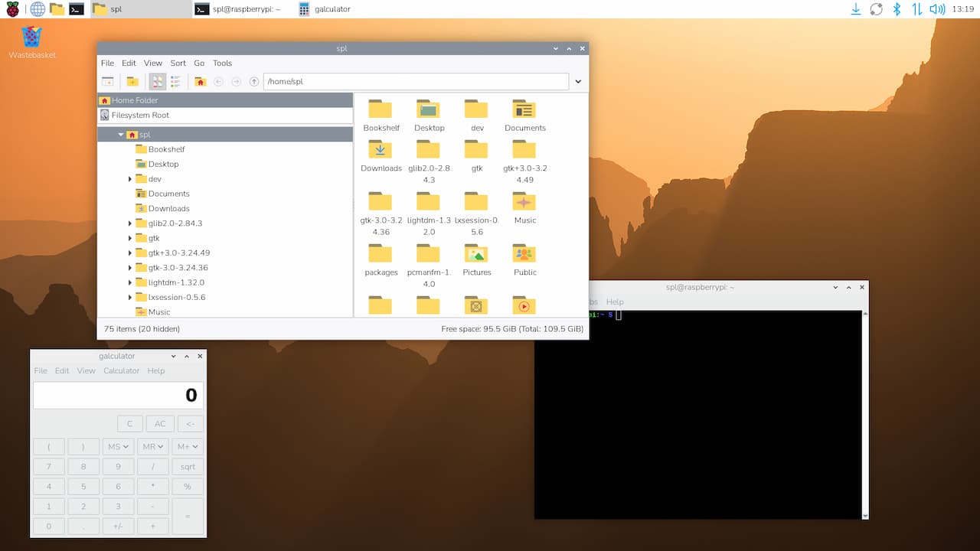The width and height of the screenshot is (980, 551).
Task: Go to parent folder with the up arrow
Action: 254,82
